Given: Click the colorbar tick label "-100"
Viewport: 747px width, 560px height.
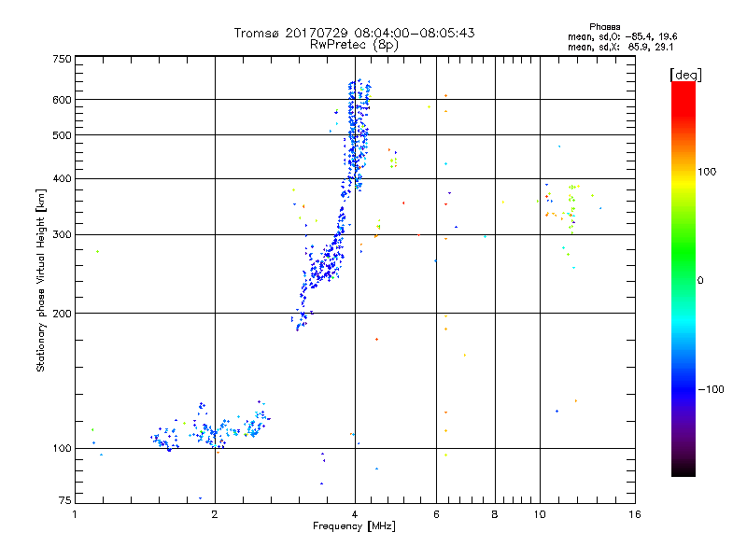Looking at the screenshot, I should [x=711, y=389].
